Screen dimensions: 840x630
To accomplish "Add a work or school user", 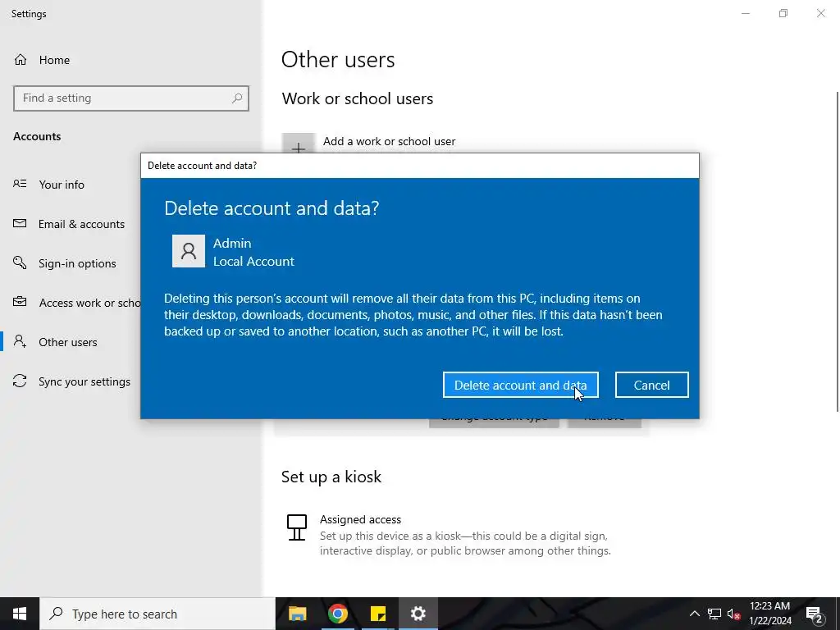I will [x=389, y=141].
